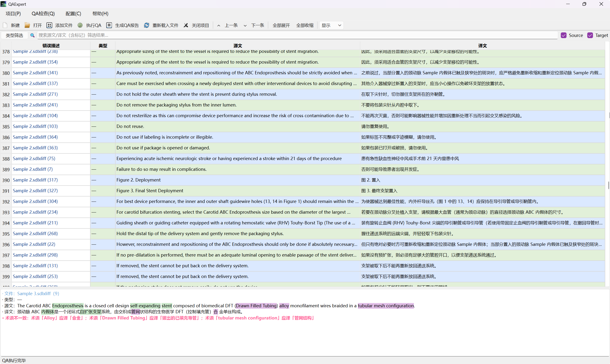The height and width of the screenshot is (364, 610).
Task: Click the Reload files refresh icon
Action: coord(147,25)
